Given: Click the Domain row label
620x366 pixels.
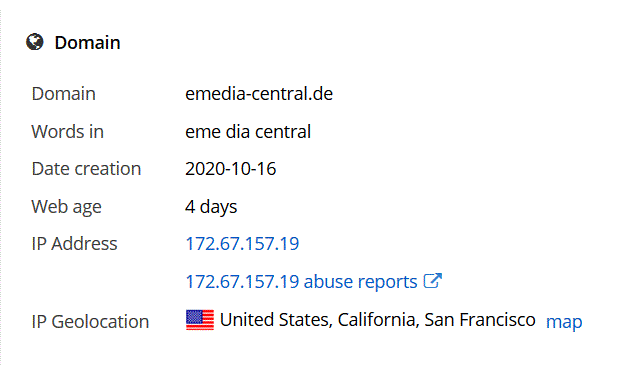Looking at the screenshot, I should coord(63,94).
